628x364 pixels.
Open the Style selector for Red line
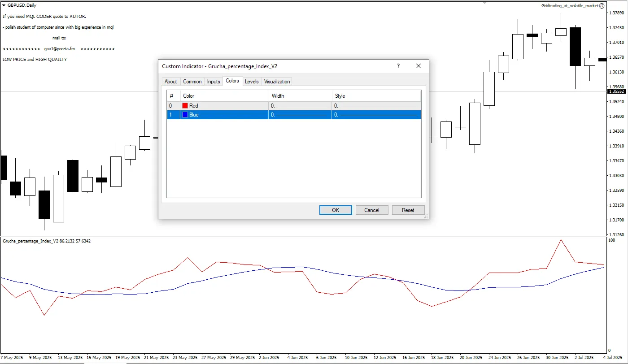pyautogui.click(x=376, y=106)
